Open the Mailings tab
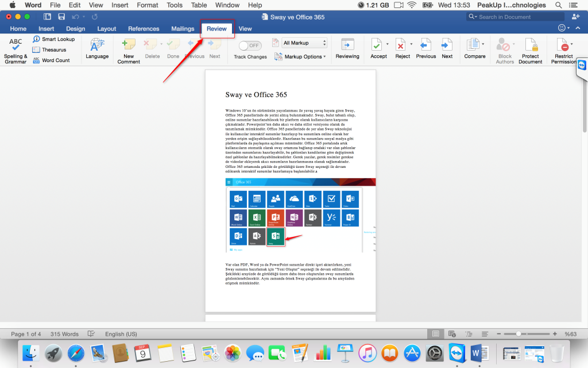Screen dimensions: 588x368 tap(183, 29)
